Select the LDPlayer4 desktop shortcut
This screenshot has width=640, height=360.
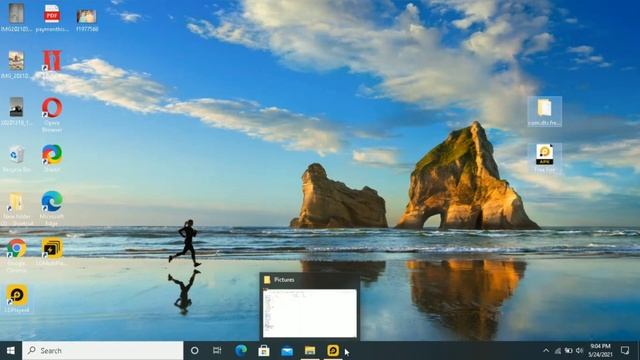(17, 299)
